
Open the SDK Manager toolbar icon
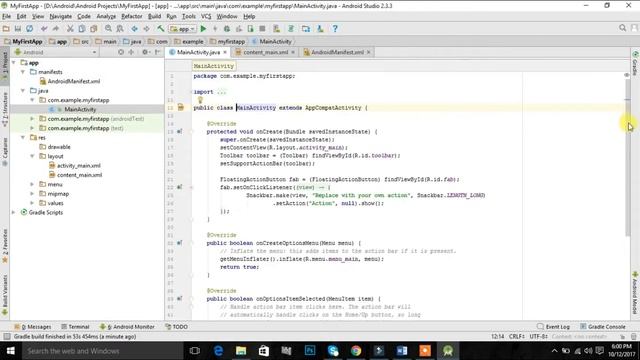(x=320, y=29)
